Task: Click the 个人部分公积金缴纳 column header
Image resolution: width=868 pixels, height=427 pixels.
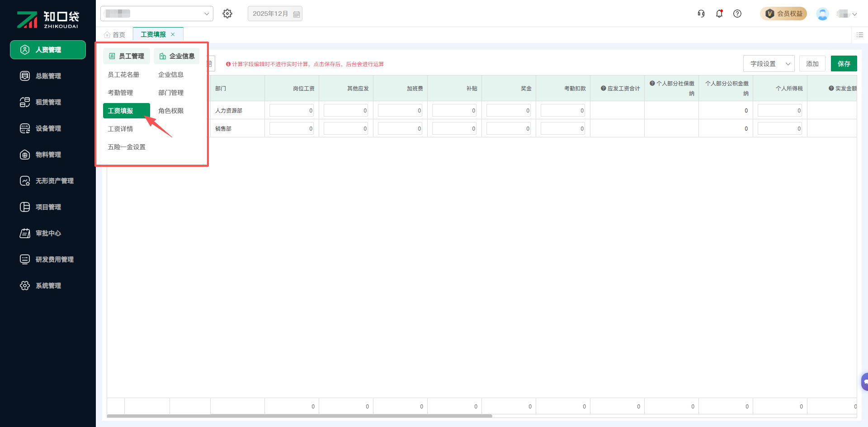Action: (726, 88)
